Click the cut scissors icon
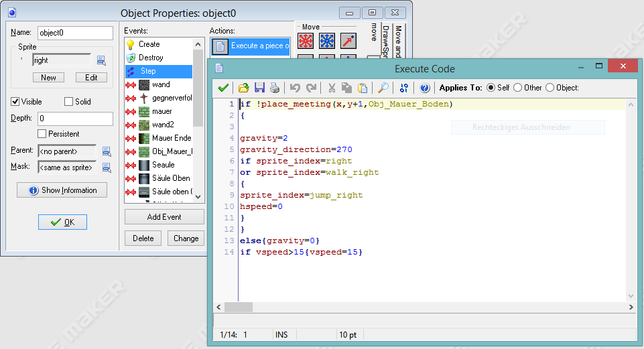 click(331, 88)
